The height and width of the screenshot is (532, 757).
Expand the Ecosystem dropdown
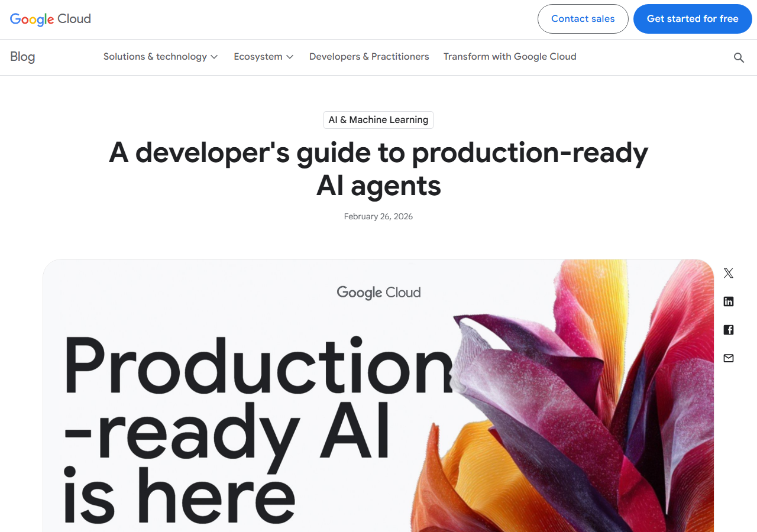[x=264, y=57]
